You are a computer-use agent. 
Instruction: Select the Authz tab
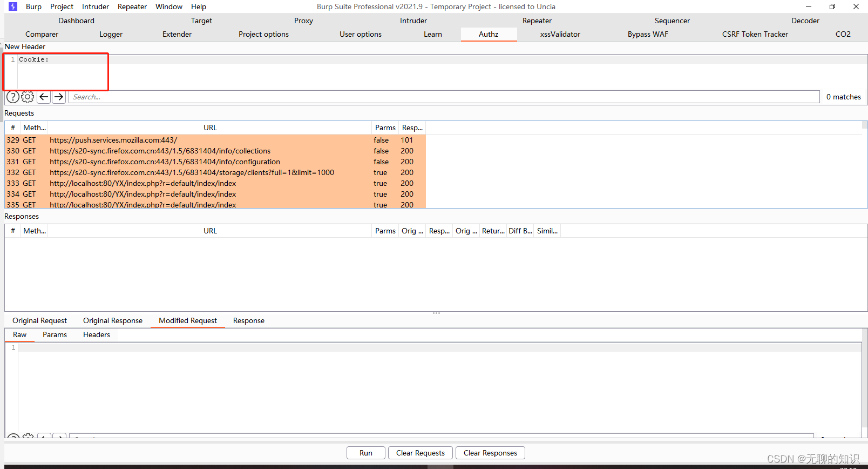[489, 34]
